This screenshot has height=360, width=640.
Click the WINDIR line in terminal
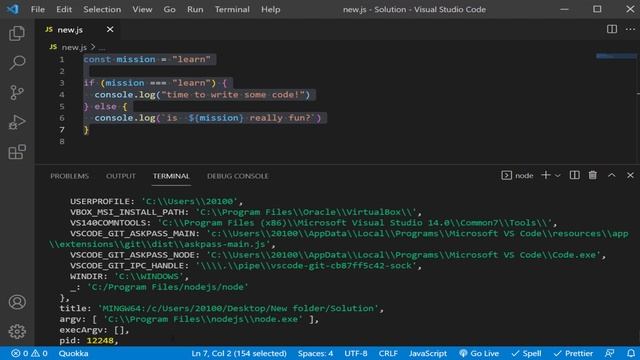(129, 276)
